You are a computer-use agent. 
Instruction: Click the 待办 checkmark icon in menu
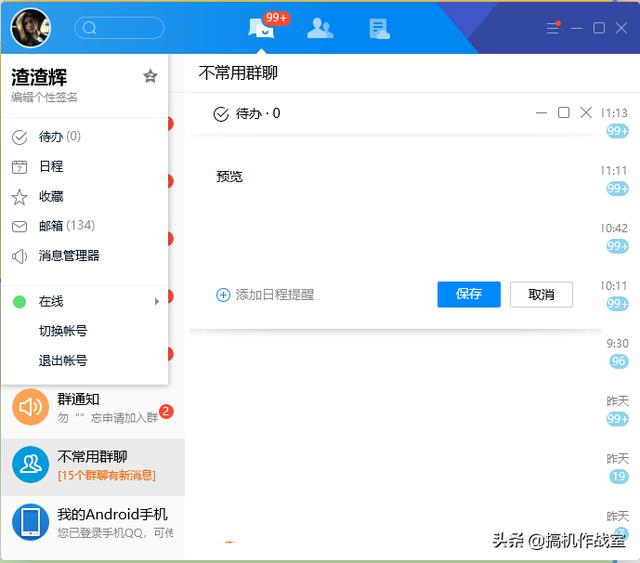click(x=19, y=137)
